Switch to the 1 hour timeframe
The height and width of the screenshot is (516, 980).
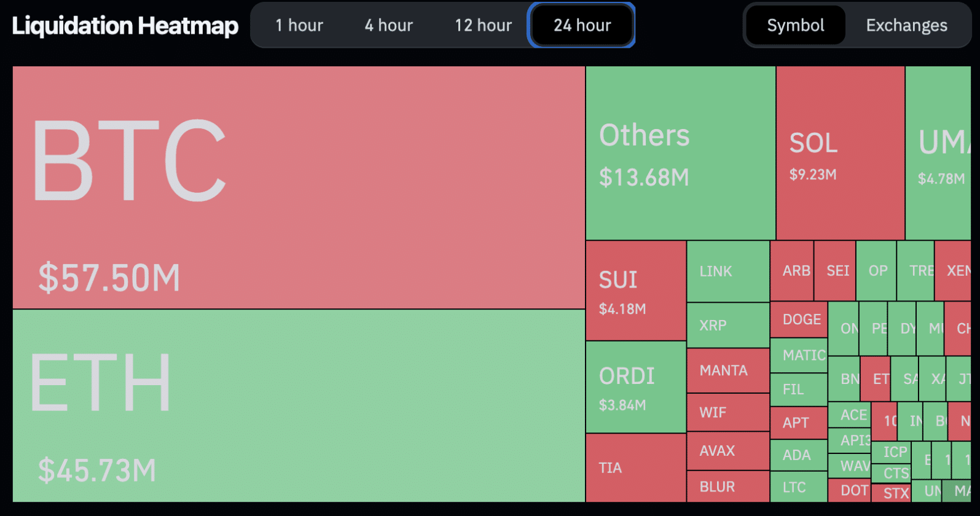[x=299, y=25]
